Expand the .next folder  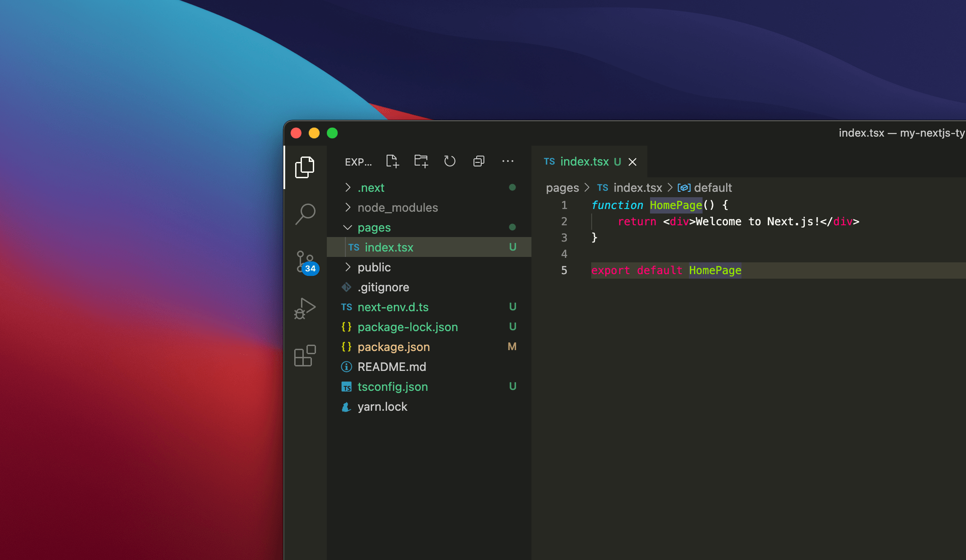370,188
